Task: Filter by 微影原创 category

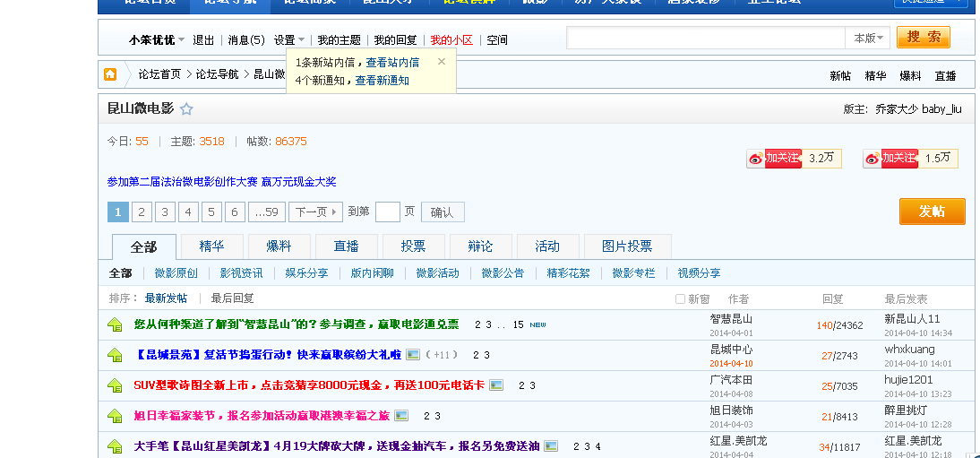Action: pos(176,272)
